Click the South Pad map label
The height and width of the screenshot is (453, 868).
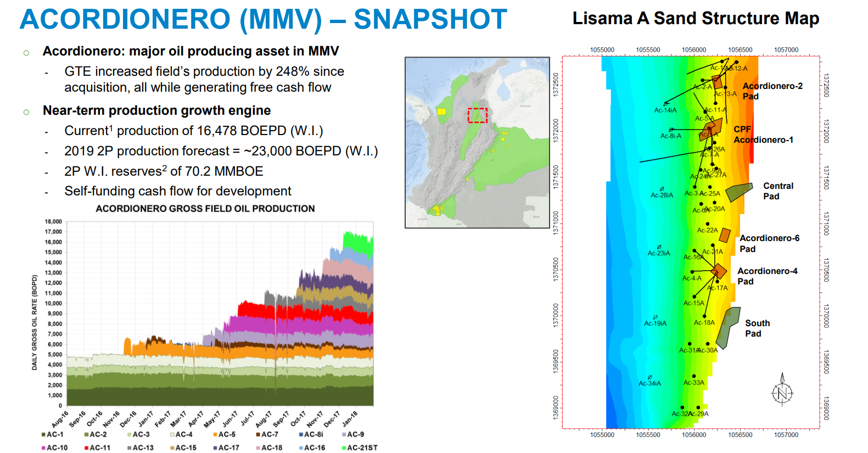tap(758, 328)
